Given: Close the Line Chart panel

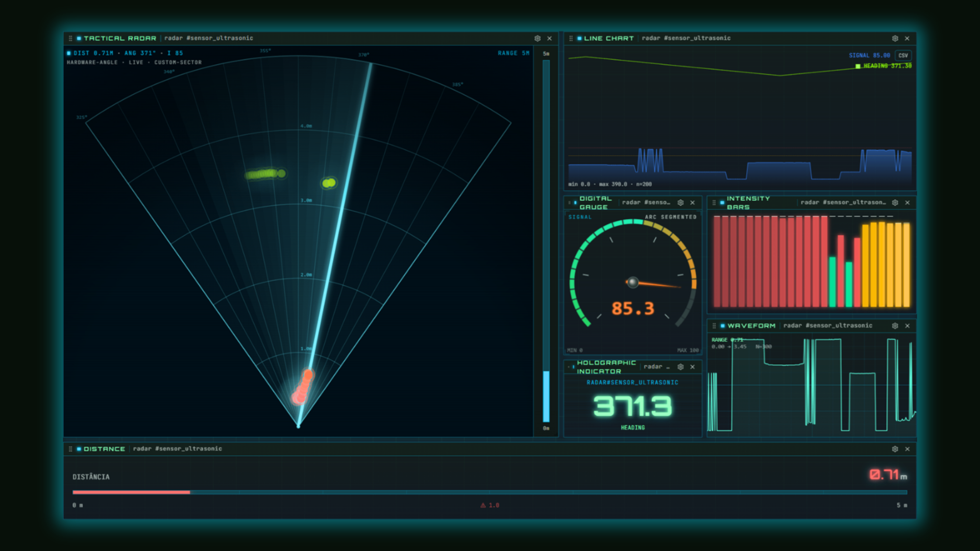Looking at the screenshot, I should pos(907,38).
